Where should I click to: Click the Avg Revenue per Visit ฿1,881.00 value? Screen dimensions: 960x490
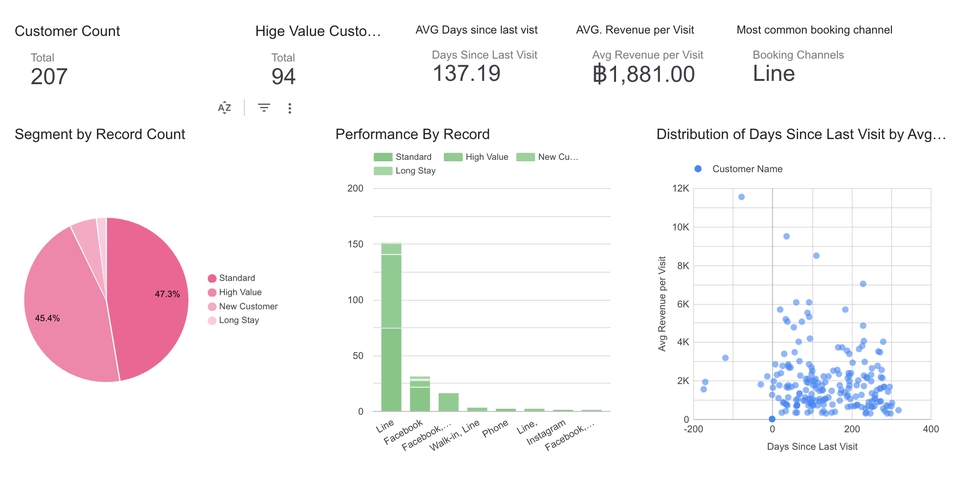click(643, 74)
